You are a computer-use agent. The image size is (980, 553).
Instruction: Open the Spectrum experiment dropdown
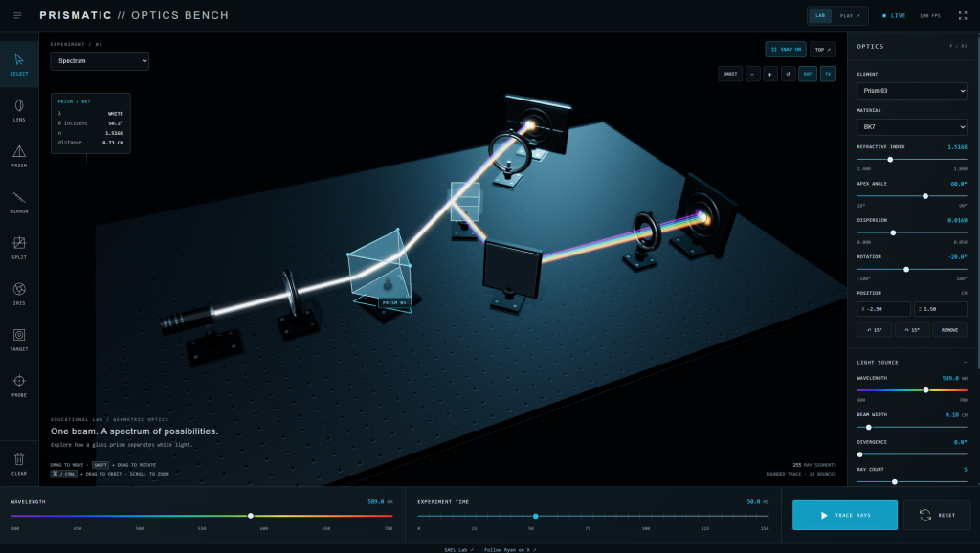[x=100, y=61]
